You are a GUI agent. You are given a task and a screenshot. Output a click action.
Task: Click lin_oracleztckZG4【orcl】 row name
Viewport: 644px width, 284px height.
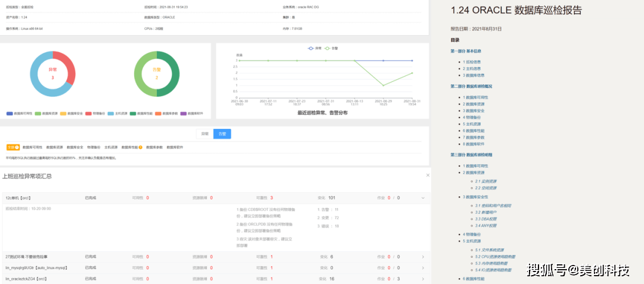click(x=26, y=279)
